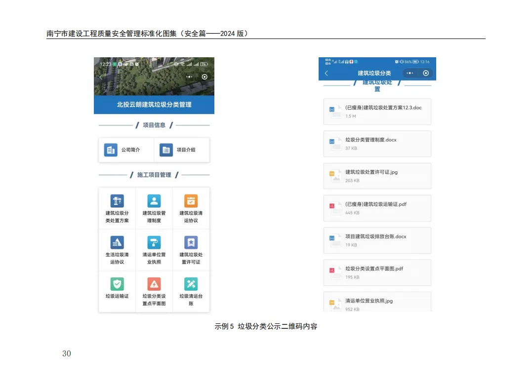Tap three-dot menu in left phone screen

tap(189, 77)
